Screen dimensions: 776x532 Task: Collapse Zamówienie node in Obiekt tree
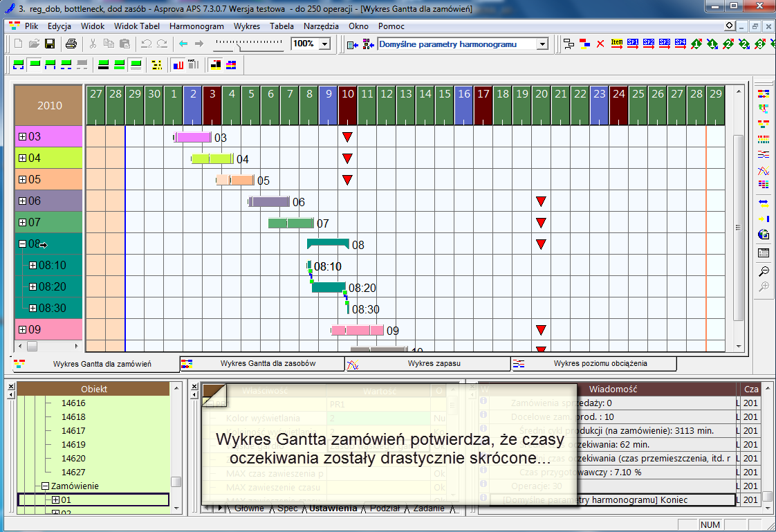(x=45, y=486)
